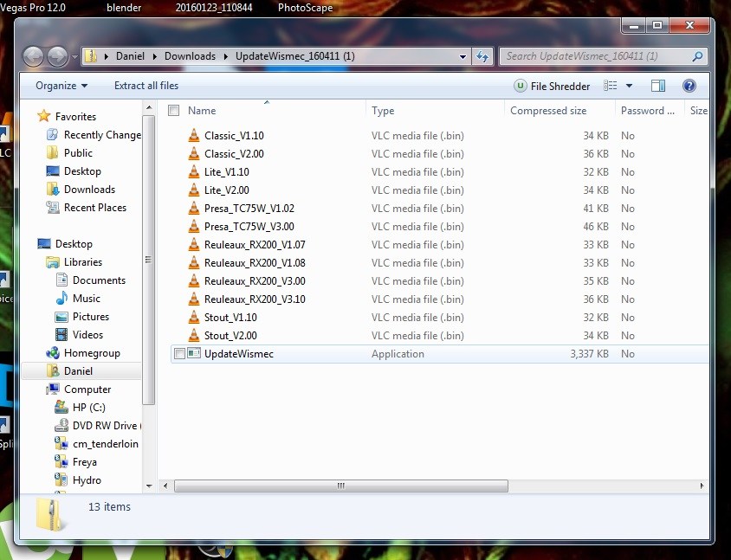
Task: Open the Downloads favorite
Action: (81, 190)
